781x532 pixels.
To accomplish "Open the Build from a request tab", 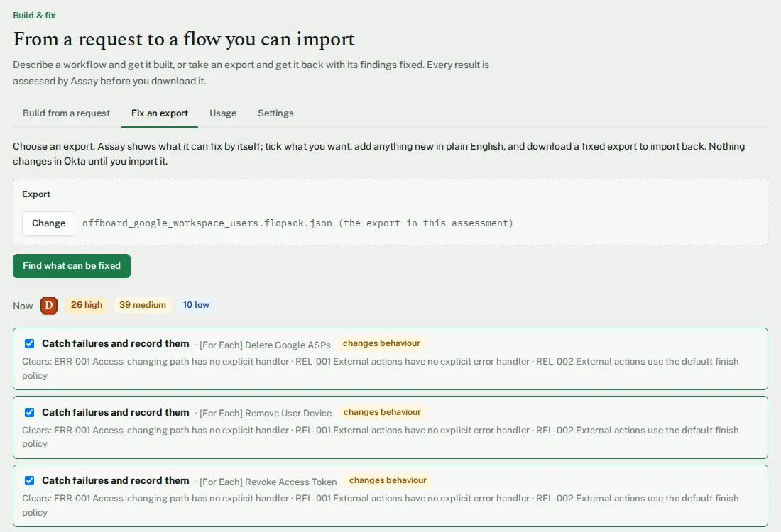I will tap(66, 113).
